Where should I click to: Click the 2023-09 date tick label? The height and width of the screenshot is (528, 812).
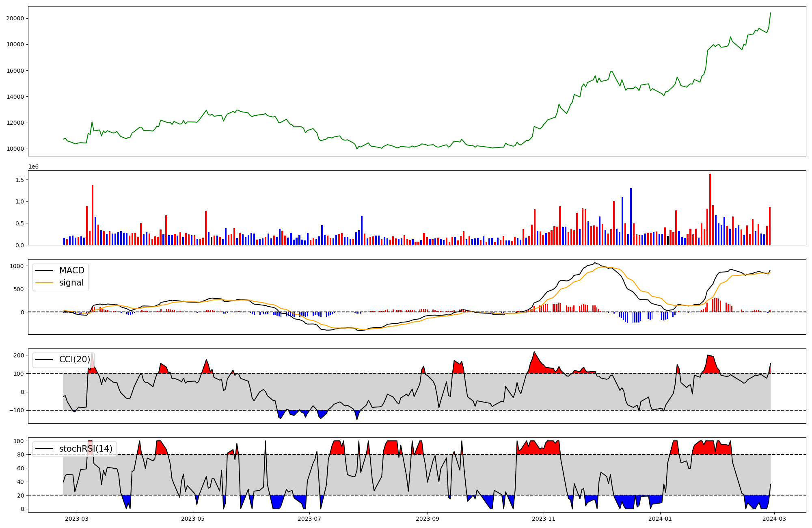point(428,519)
